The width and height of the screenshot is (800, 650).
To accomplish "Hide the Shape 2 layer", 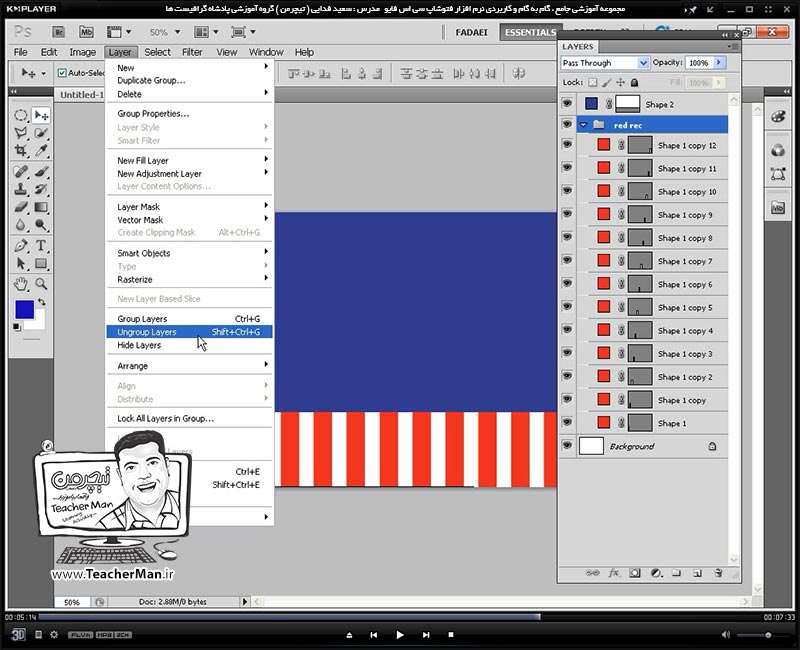I will point(567,104).
